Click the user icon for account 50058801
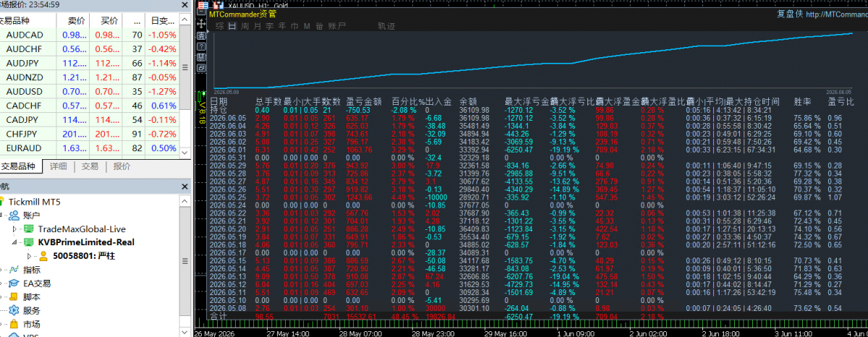The image size is (868, 337). 43,256
